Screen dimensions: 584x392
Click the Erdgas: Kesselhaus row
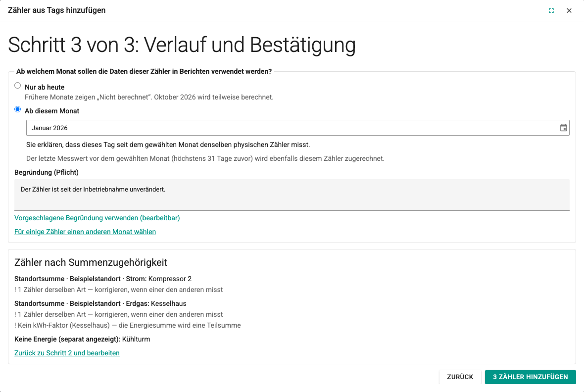[x=100, y=303]
